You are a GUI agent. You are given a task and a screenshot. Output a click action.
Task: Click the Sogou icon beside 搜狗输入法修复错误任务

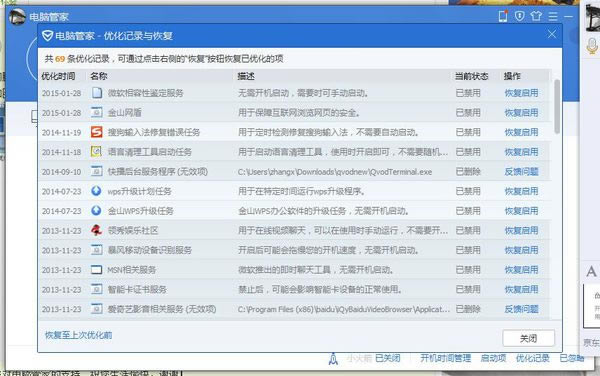tap(96, 132)
